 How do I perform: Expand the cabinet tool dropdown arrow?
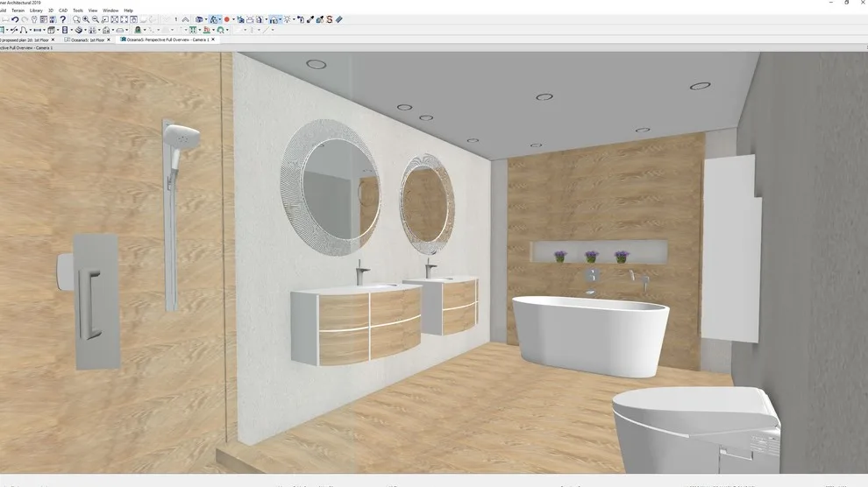click(58, 30)
